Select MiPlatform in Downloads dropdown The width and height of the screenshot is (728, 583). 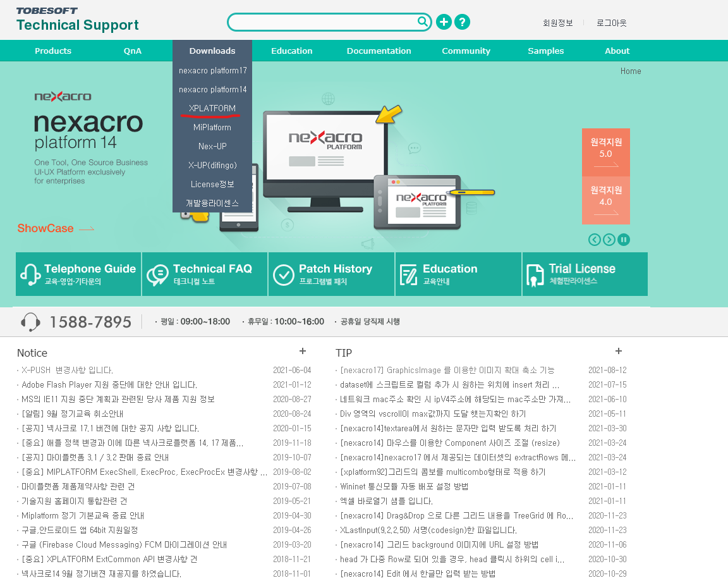212,127
